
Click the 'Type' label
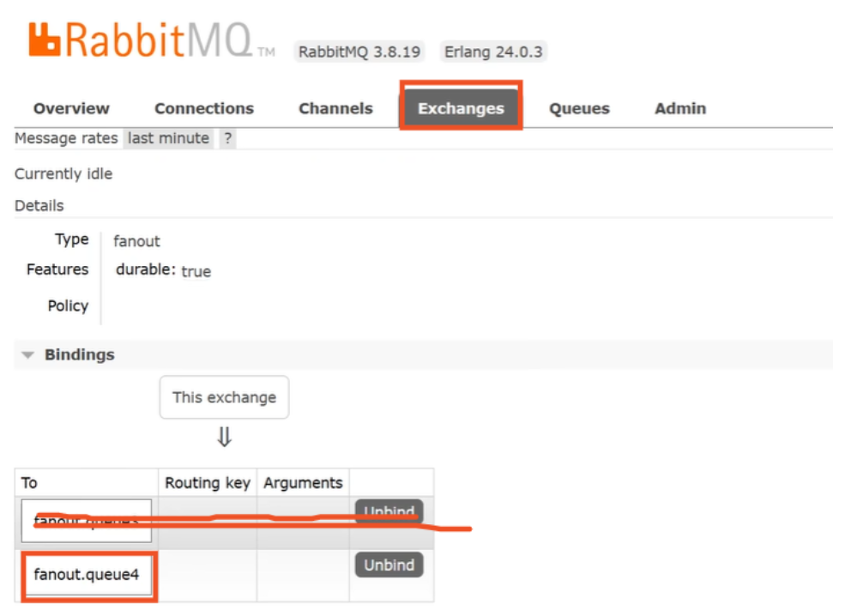pyautogui.click(x=71, y=239)
